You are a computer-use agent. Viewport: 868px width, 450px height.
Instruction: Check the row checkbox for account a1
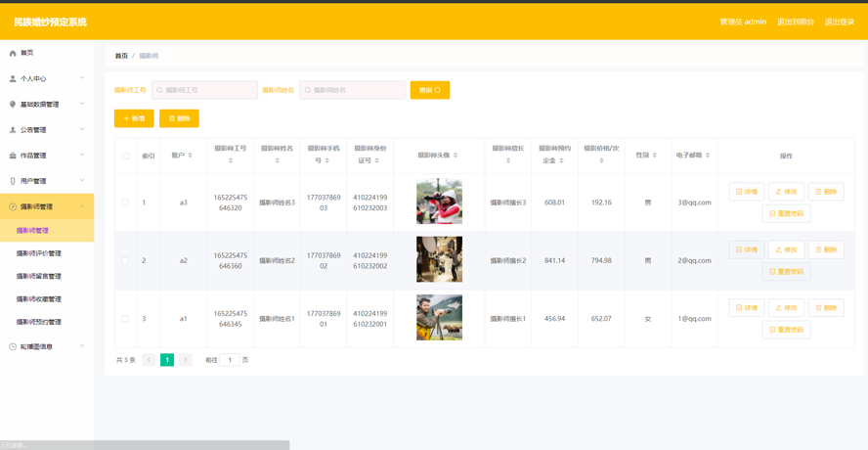tap(125, 319)
